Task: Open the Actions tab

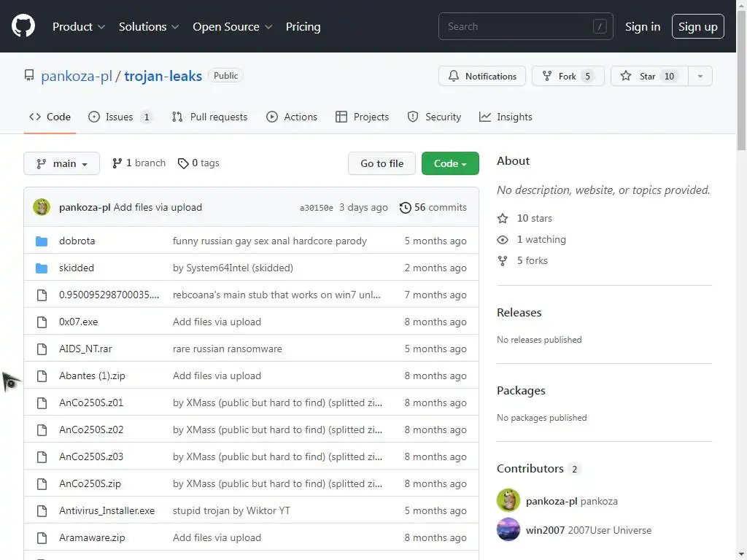Action: (x=292, y=117)
